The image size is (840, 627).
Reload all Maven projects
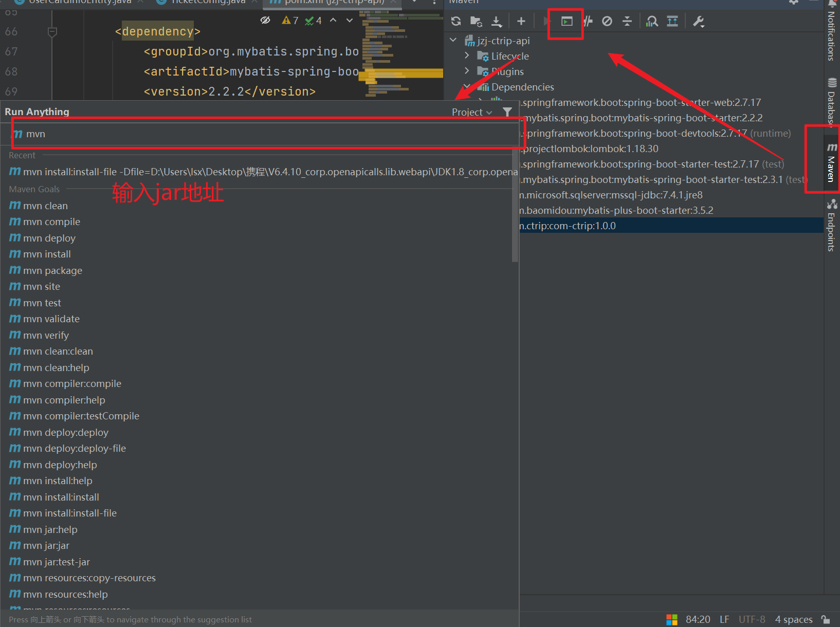[x=456, y=22]
